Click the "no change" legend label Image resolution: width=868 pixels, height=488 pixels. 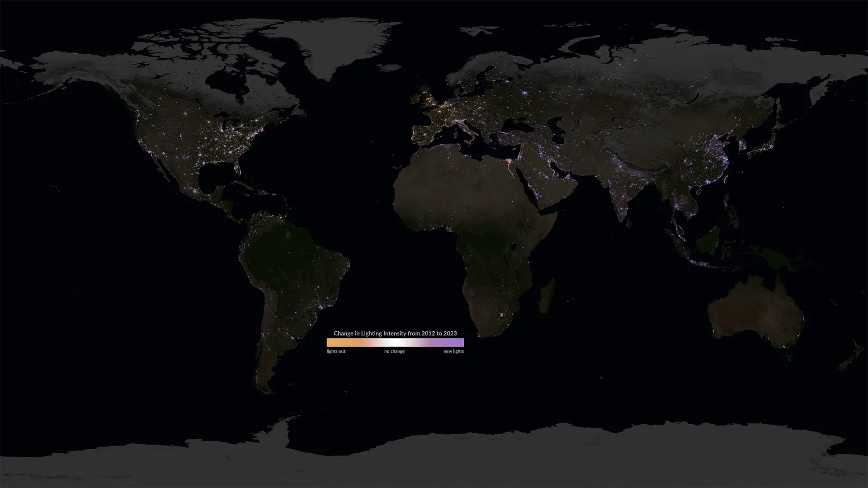(x=394, y=351)
